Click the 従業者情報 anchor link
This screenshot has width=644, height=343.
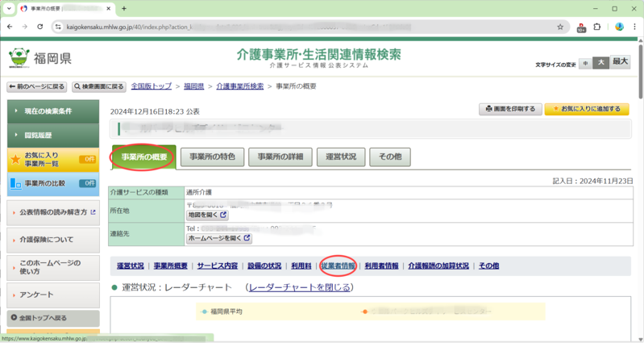[338, 266]
